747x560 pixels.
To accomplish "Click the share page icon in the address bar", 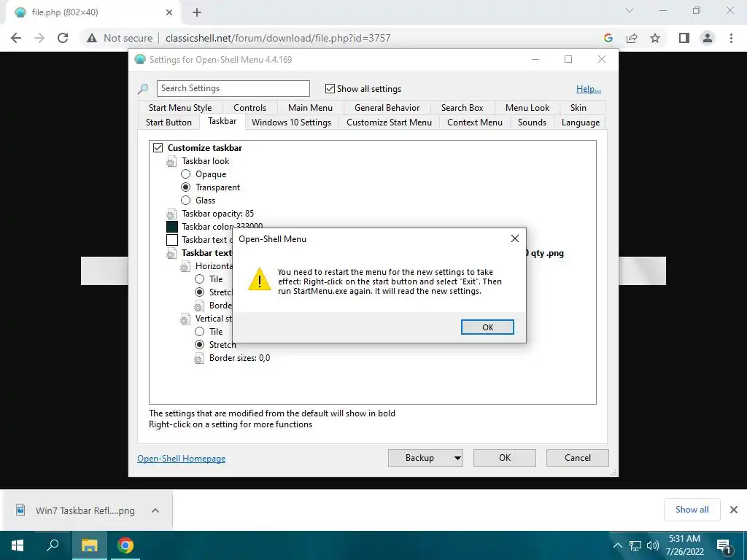I will point(632,38).
